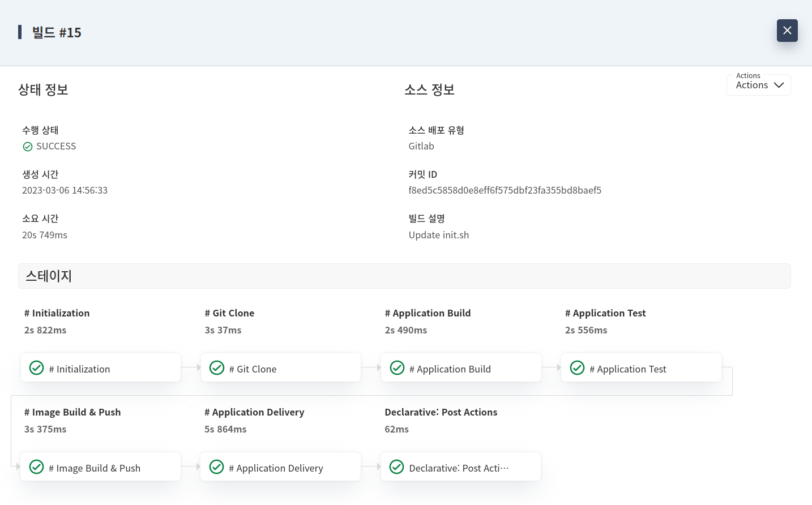
Task: Click the 생성 시간 label
Action: 40,174
